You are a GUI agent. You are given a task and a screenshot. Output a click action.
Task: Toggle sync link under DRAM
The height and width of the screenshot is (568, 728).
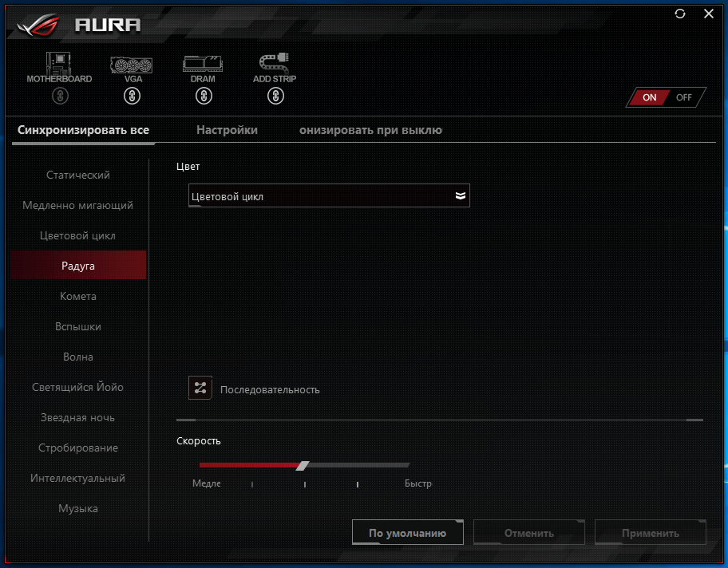tap(204, 97)
